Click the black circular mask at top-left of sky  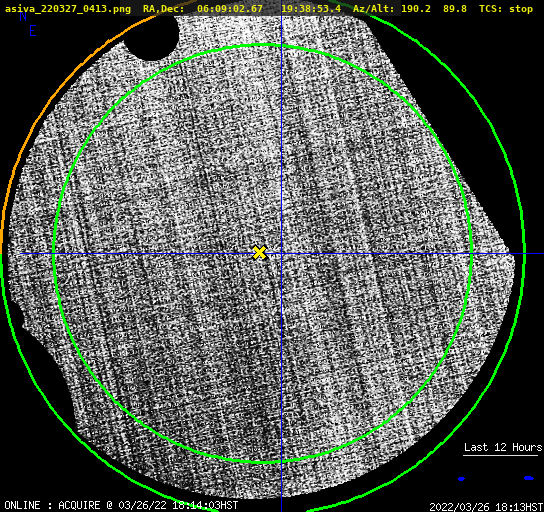pos(151,37)
